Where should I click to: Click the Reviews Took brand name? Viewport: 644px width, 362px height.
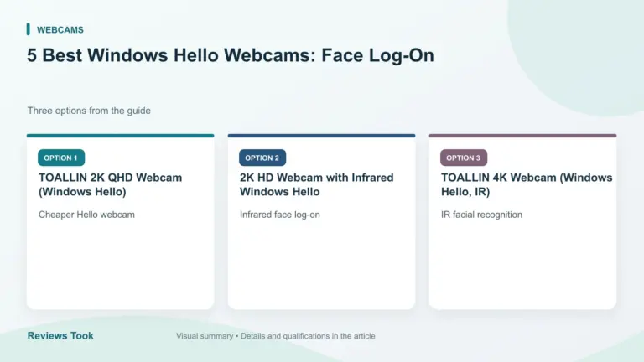60,336
